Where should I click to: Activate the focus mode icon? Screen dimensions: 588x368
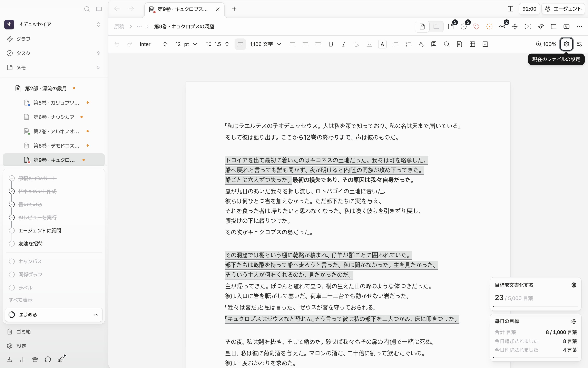(528, 27)
